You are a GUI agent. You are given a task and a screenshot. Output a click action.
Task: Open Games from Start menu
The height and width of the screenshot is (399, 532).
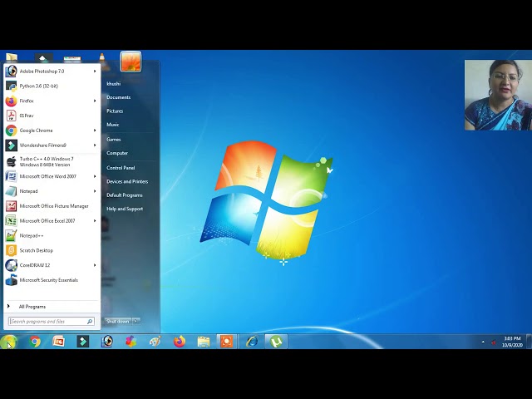coord(113,140)
